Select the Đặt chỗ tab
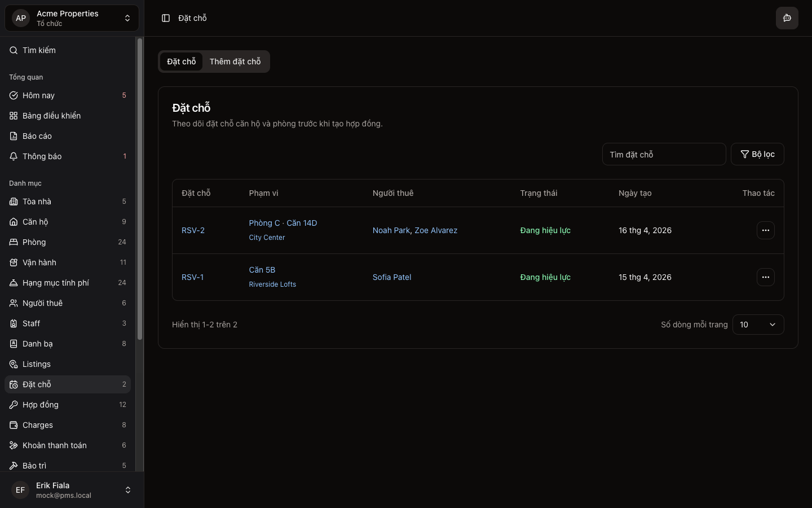The width and height of the screenshot is (812, 508). point(181,62)
